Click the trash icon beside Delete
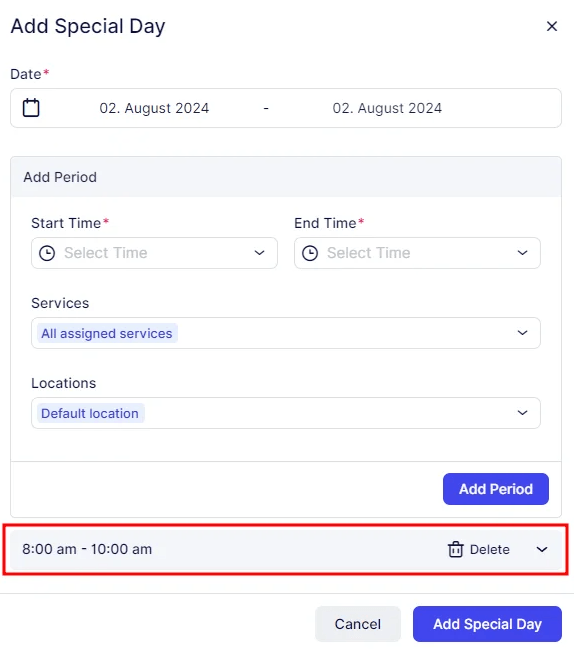This screenshot has height=664, width=574. pos(455,549)
